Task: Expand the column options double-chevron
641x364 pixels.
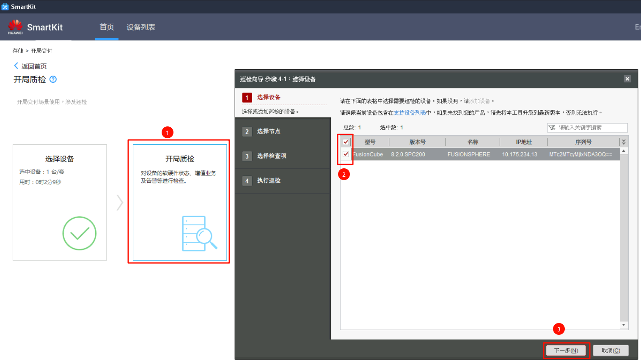Action: pyautogui.click(x=623, y=142)
